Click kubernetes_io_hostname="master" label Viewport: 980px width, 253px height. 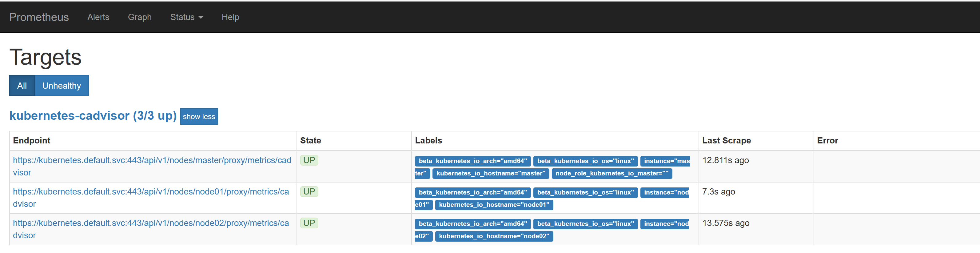491,174
